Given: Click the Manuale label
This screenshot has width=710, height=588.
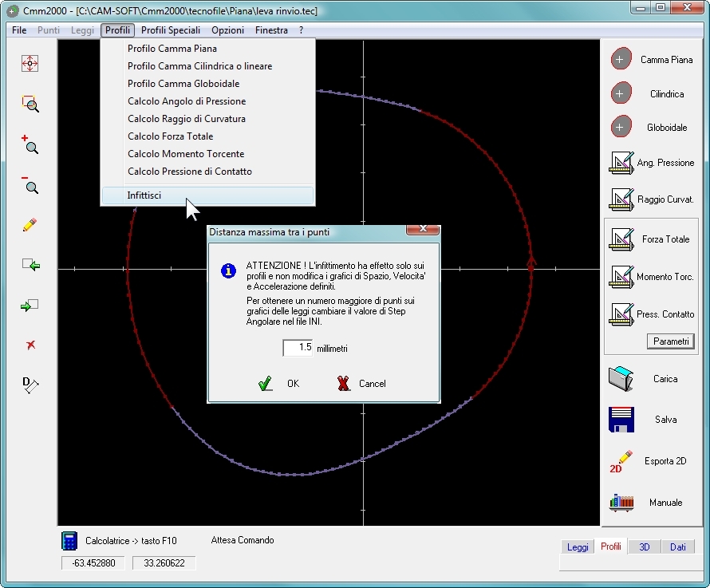Looking at the screenshot, I should coord(665,503).
